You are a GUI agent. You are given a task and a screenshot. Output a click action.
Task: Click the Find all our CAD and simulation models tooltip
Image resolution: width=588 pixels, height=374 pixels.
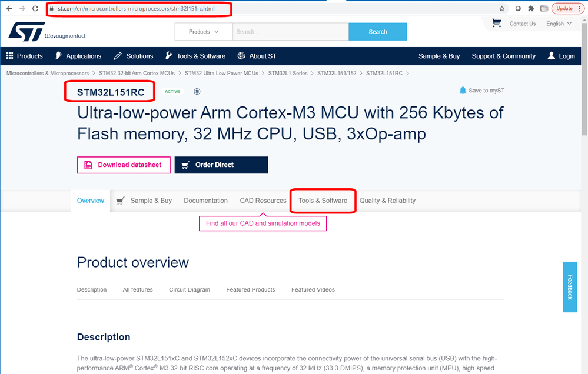point(263,223)
